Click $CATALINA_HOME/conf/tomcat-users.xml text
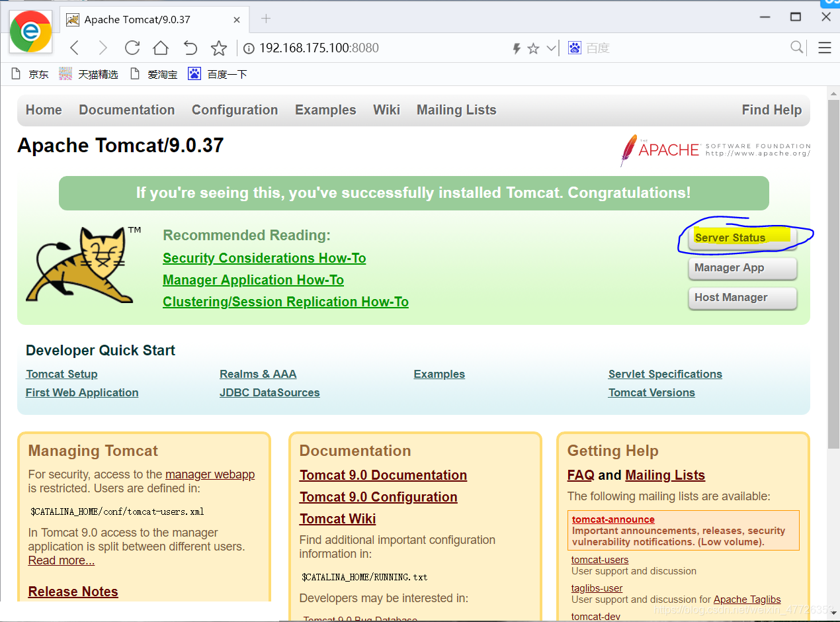This screenshot has width=840, height=622. 118,511
